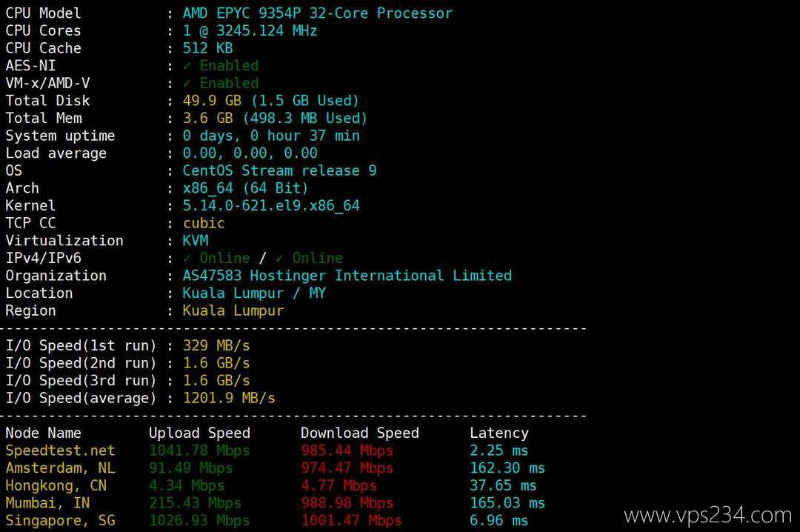Click the Hongkong, CN node name

coord(56,485)
